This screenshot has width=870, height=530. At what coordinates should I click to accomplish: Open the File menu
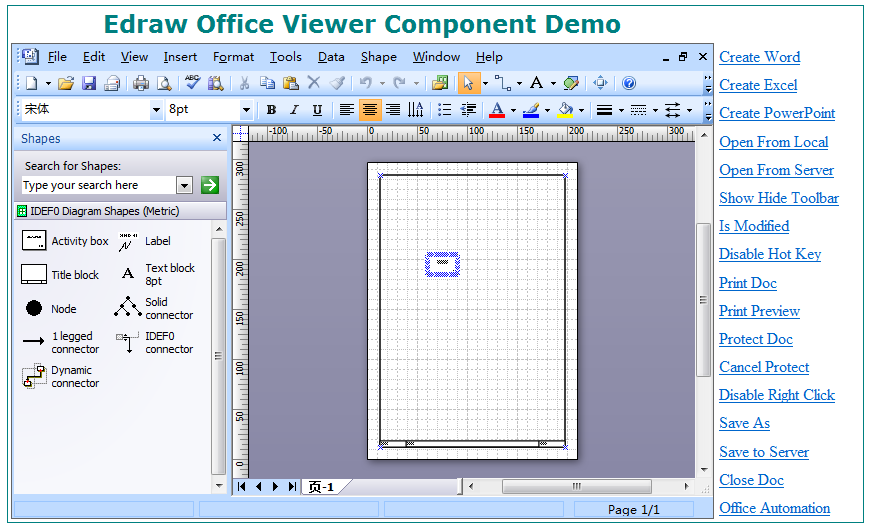click(x=57, y=57)
